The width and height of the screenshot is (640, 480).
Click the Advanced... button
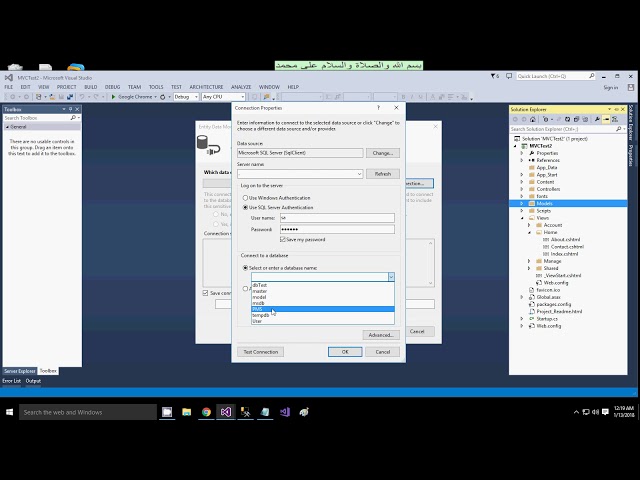381,335
